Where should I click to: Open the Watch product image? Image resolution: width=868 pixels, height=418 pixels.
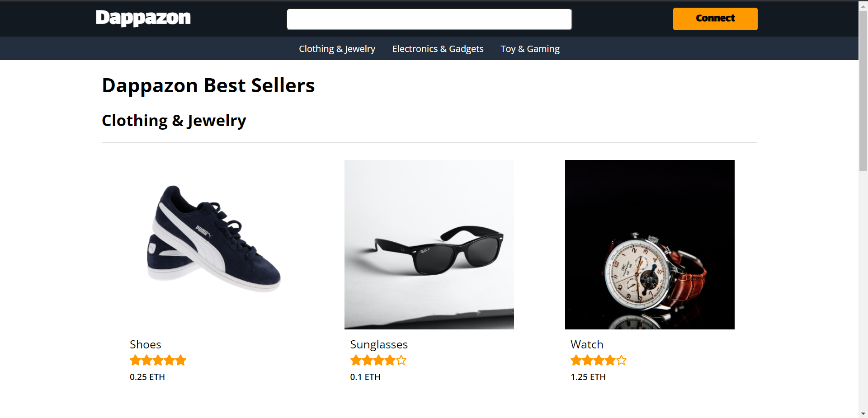pos(650,244)
